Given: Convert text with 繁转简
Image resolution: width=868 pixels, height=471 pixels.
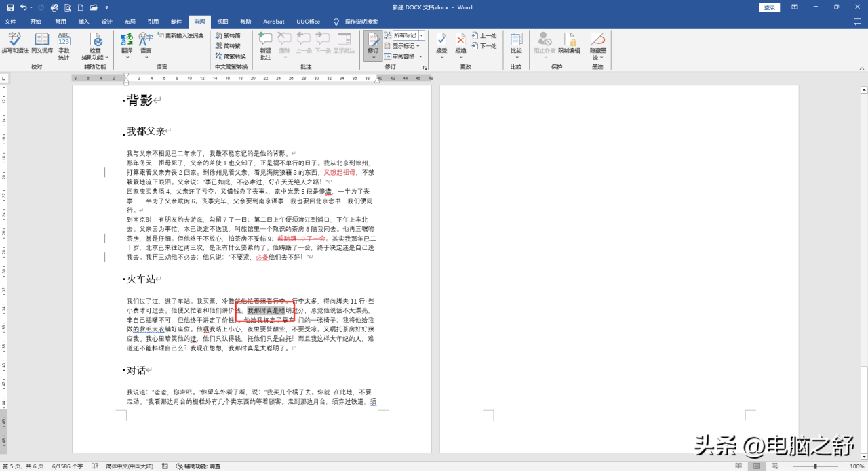Looking at the screenshot, I should (x=228, y=35).
